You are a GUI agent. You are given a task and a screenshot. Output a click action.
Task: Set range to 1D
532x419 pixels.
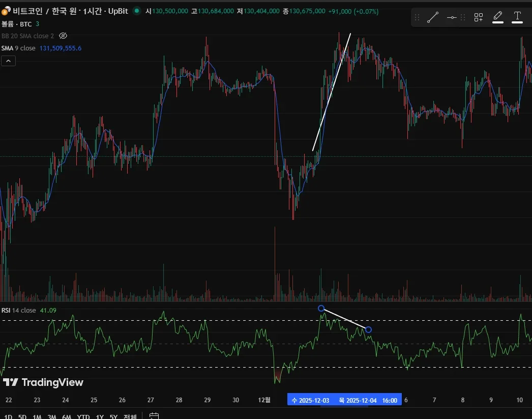tap(8, 416)
